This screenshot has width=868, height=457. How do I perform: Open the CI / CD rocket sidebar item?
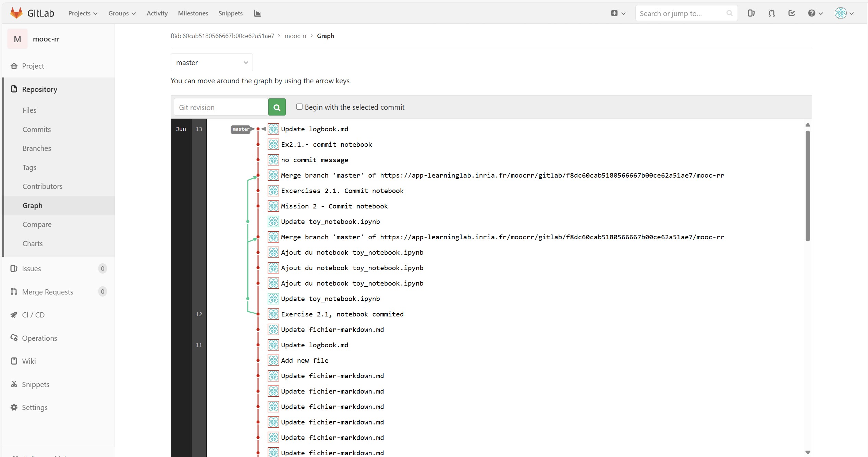(33, 315)
